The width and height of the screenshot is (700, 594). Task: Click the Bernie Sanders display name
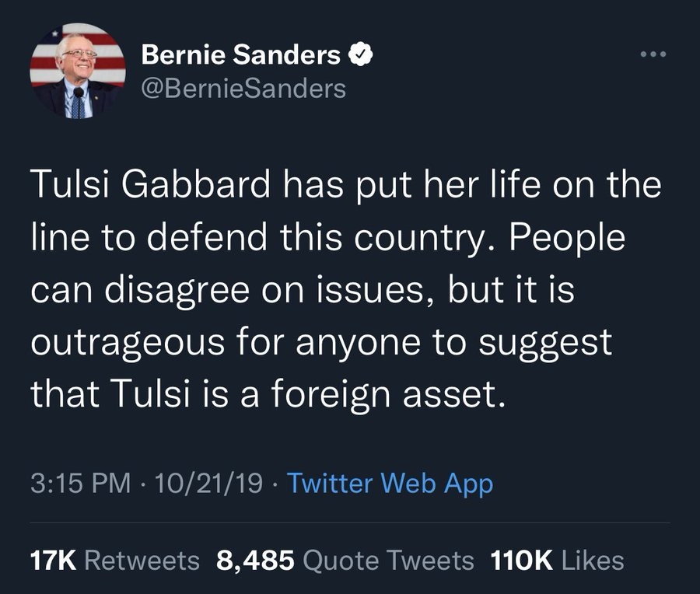click(241, 55)
